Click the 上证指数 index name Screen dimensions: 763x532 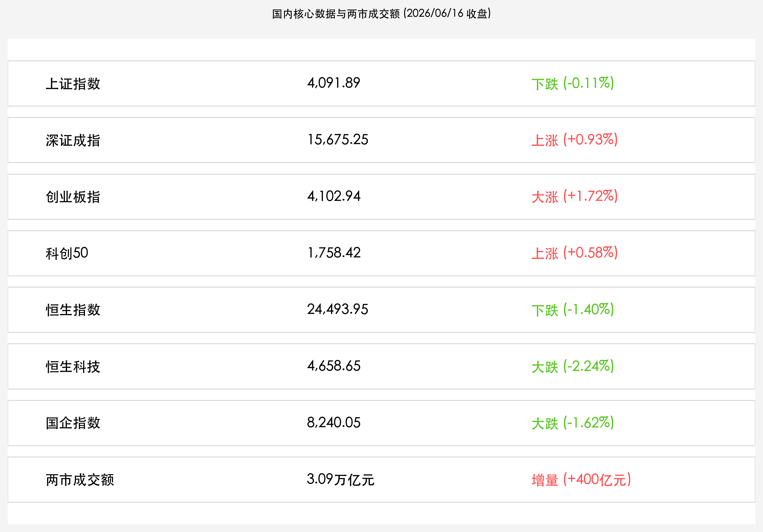point(73,84)
